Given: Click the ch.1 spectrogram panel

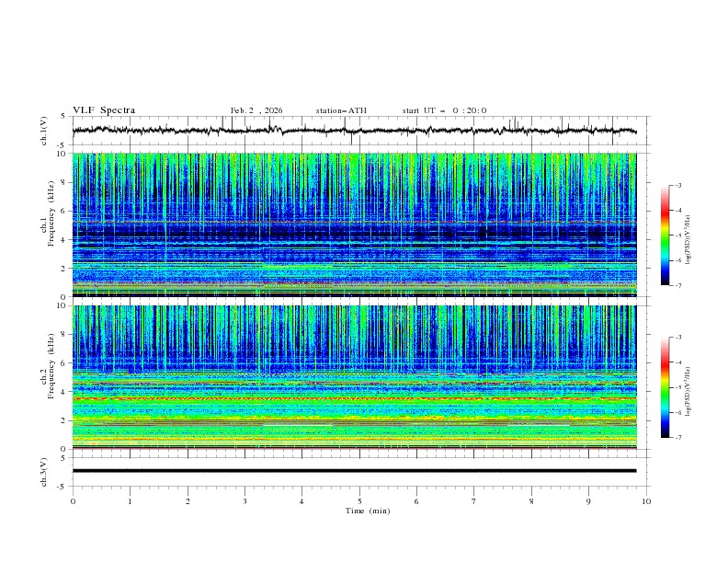Looking at the screenshot, I should click(x=354, y=224).
